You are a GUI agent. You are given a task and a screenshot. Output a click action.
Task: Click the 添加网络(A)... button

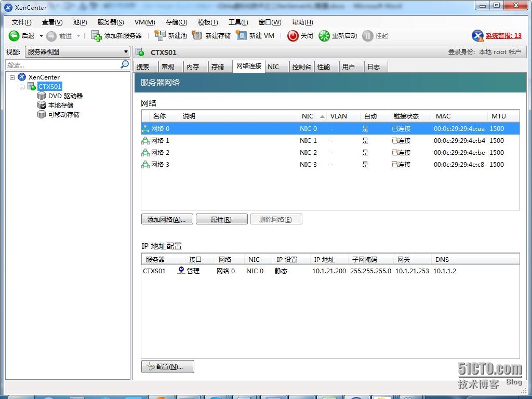(167, 219)
